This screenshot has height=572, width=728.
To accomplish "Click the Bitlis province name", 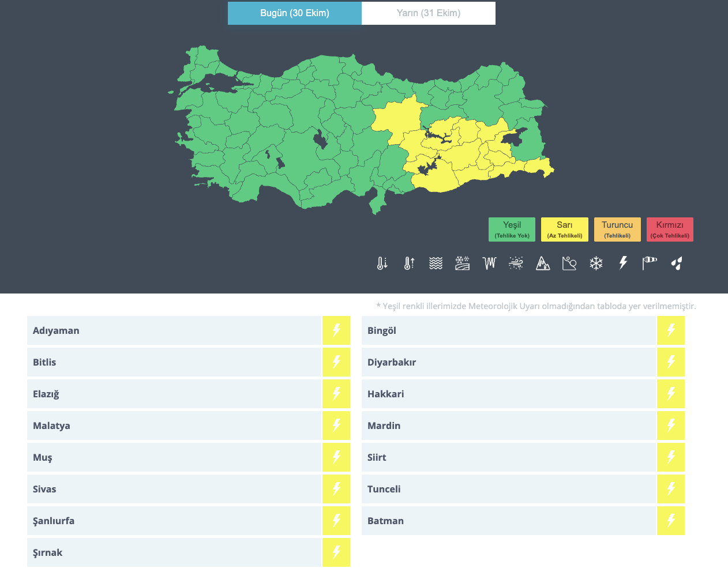I will click(x=44, y=362).
